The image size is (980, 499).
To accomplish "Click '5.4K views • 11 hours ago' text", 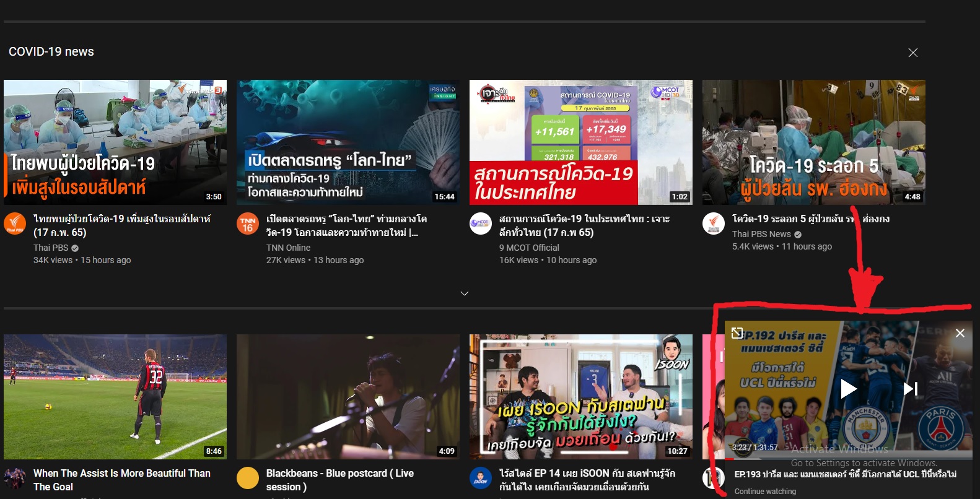I will click(782, 246).
